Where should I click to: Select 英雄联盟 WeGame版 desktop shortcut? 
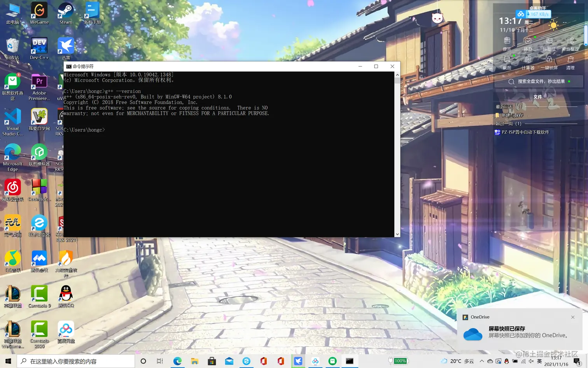click(x=13, y=335)
